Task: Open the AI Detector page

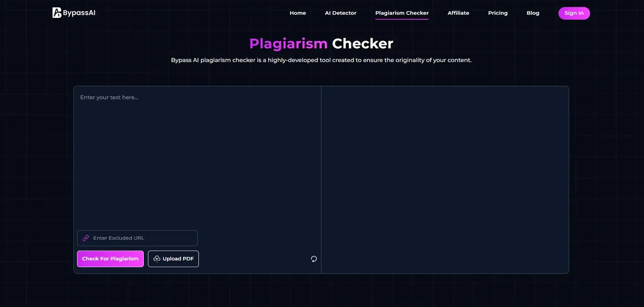Action: (x=340, y=13)
